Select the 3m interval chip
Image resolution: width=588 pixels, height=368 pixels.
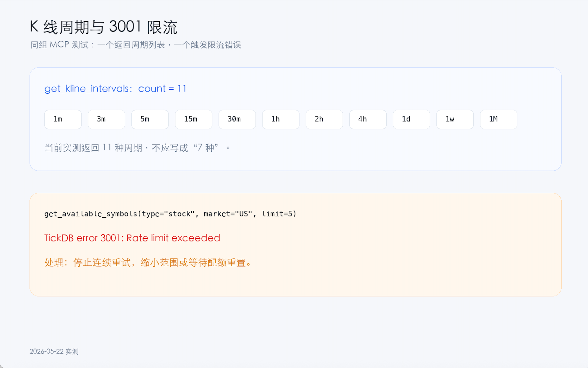coord(106,119)
